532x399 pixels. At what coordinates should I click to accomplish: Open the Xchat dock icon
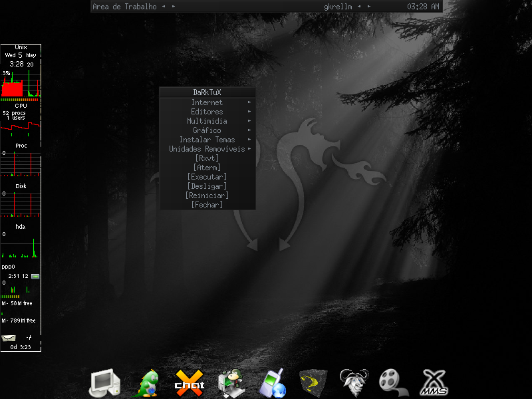pyautogui.click(x=190, y=384)
